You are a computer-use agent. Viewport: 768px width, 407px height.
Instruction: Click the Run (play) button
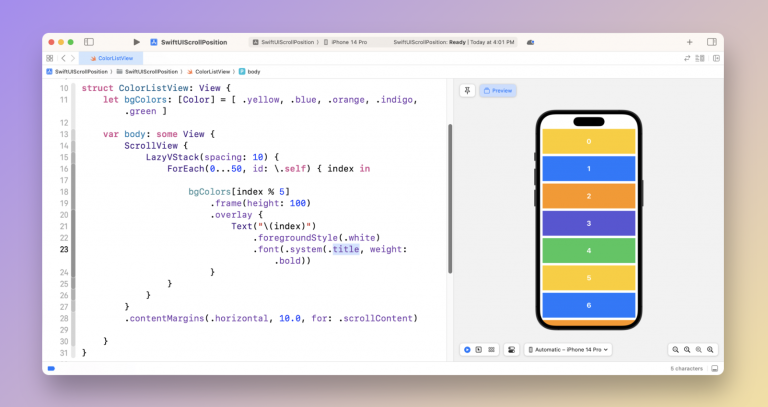tap(137, 42)
